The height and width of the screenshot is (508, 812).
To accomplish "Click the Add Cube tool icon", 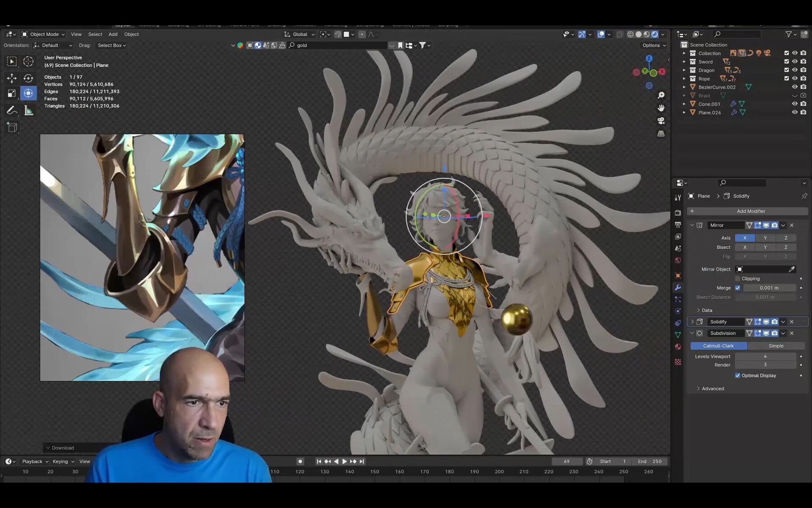I will pos(12,127).
